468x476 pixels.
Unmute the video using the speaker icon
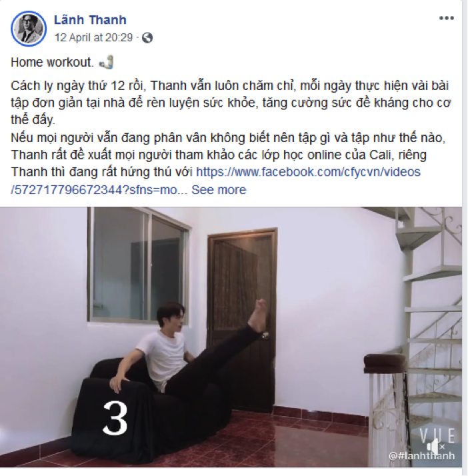pyautogui.click(x=435, y=445)
